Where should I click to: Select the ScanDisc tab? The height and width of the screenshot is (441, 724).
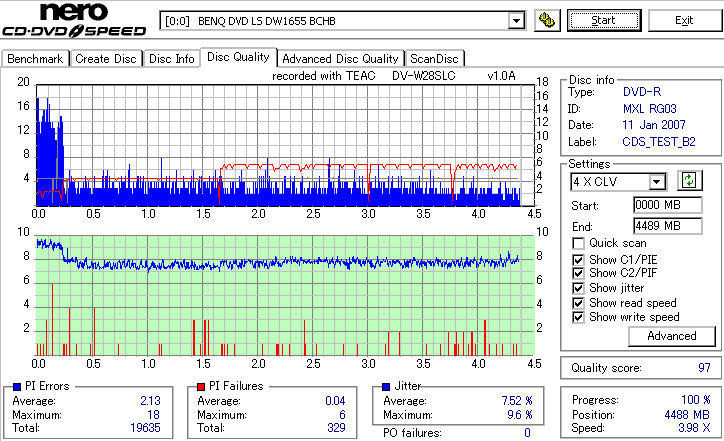click(434, 59)
